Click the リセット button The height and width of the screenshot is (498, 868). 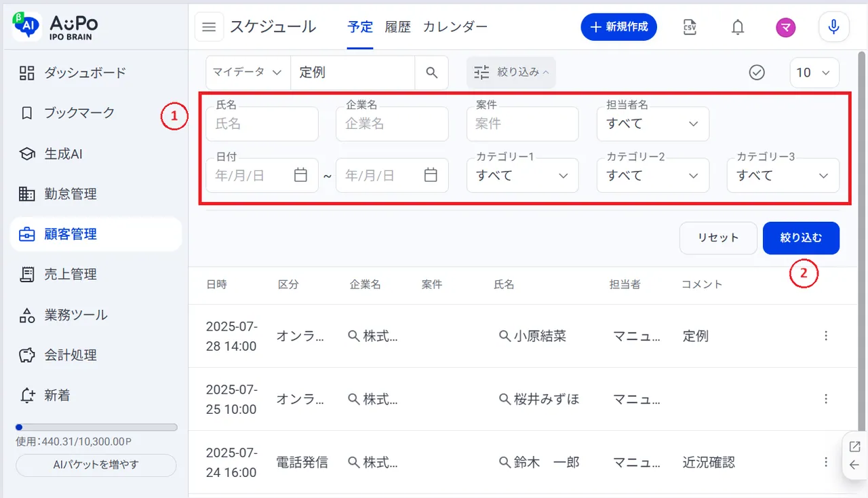pyautogui.click(x=718, y=238)
